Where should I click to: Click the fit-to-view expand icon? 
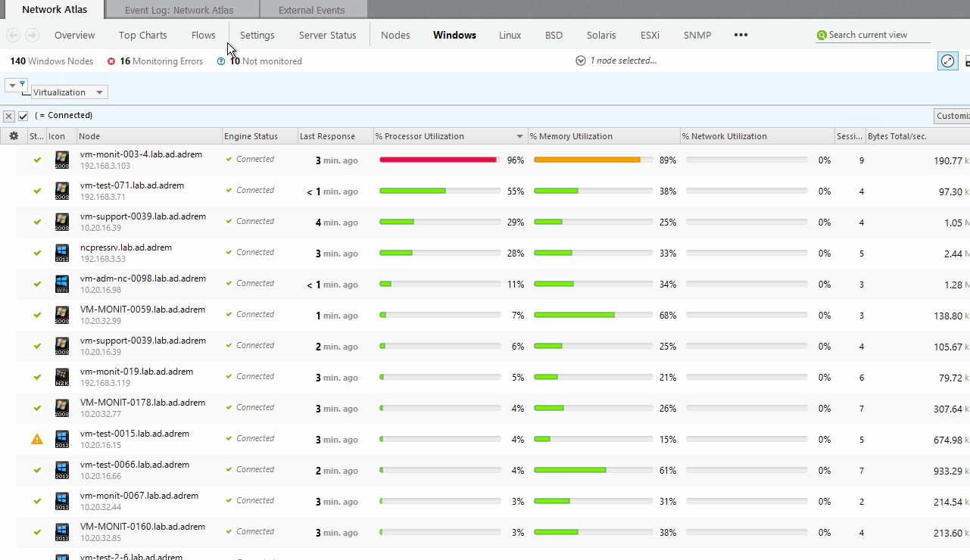point(947,61)
